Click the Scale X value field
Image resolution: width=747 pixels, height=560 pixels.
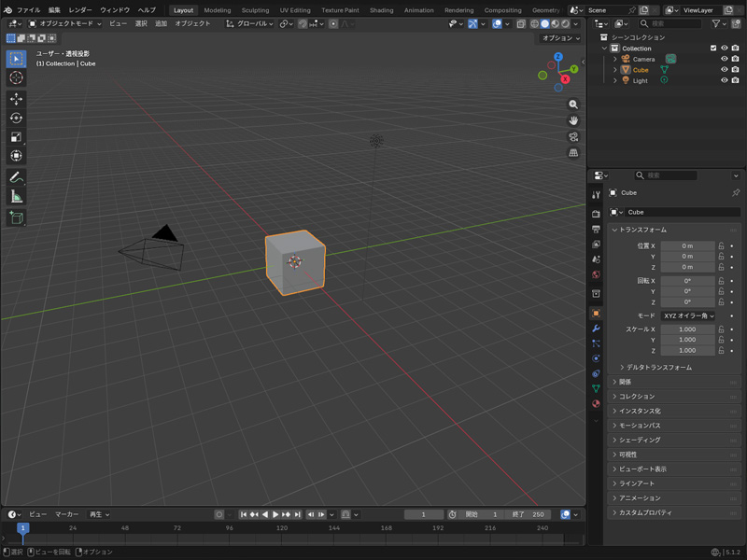tap(687, 329)
